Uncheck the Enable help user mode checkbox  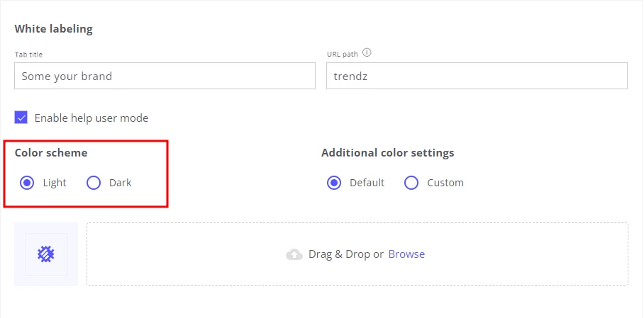coord(21,118)
